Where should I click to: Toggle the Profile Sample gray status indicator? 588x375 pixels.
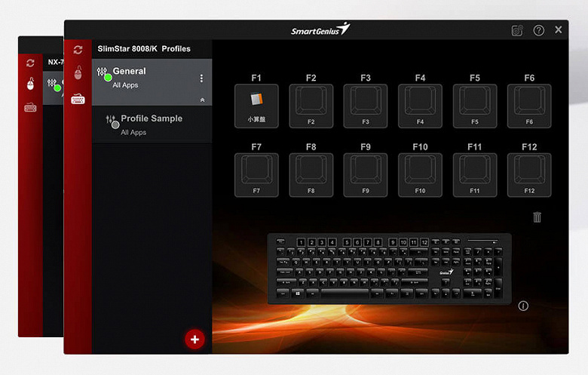click(115, 125)
